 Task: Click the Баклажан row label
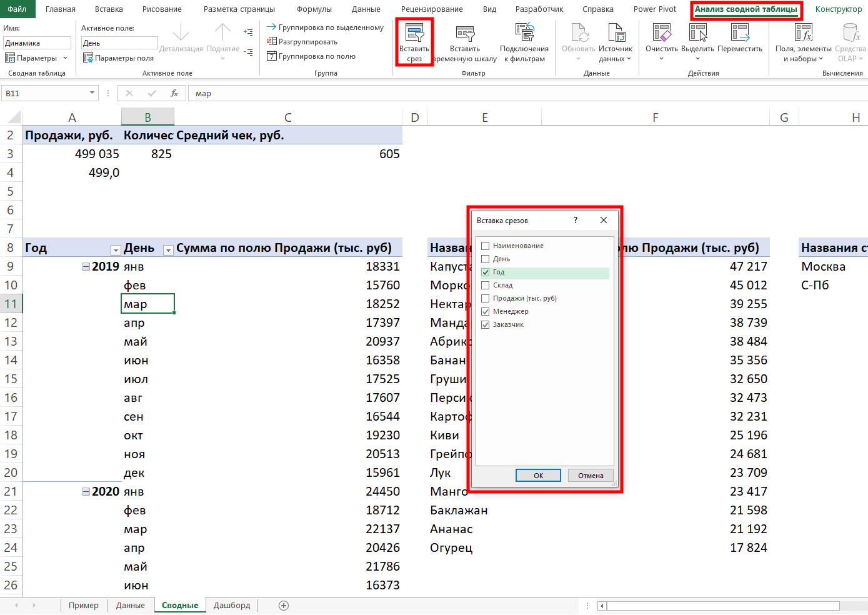pos(459,510)
